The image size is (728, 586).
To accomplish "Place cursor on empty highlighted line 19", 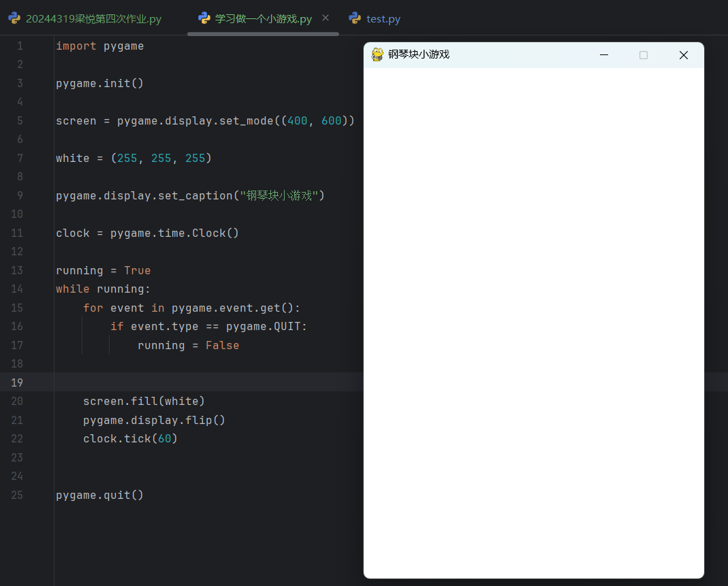I will coord(209,382).
